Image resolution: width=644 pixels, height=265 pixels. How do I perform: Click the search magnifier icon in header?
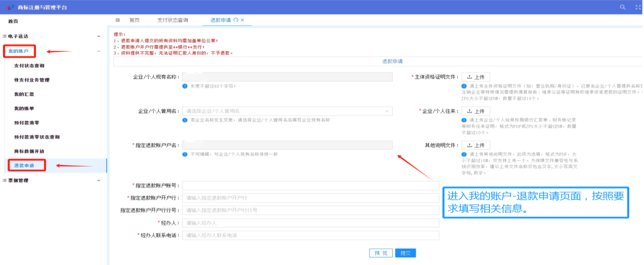(623, 7)
